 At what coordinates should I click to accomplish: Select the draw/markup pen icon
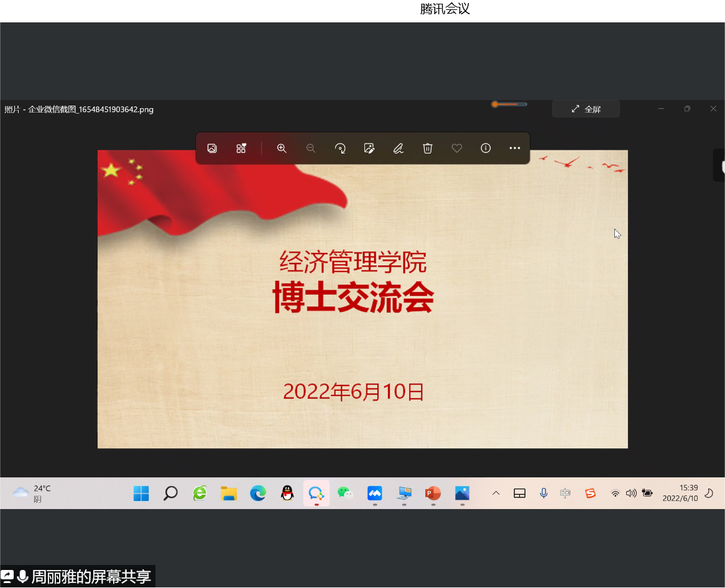[x=399, y=149]
